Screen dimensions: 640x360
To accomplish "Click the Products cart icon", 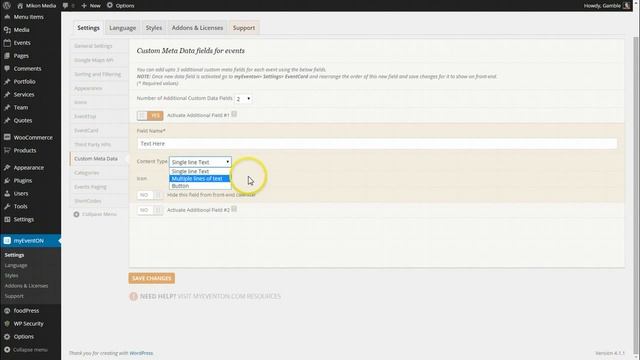I will coord(7,150).
